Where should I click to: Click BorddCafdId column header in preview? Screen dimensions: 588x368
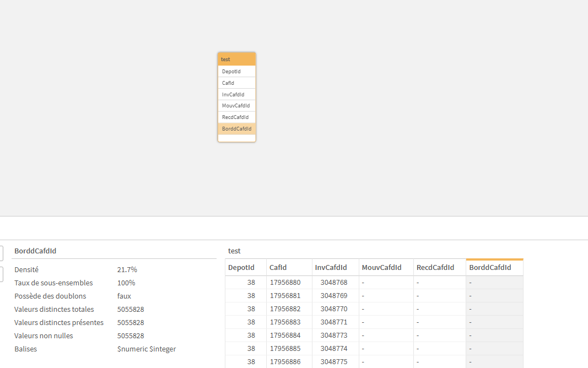(x=494, y=268)
